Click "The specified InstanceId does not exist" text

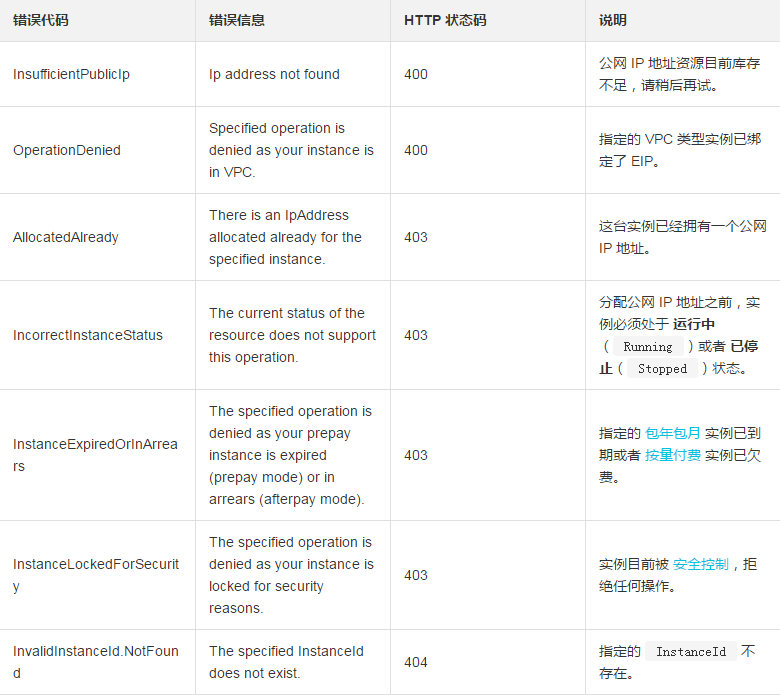(x=286, y=662)
